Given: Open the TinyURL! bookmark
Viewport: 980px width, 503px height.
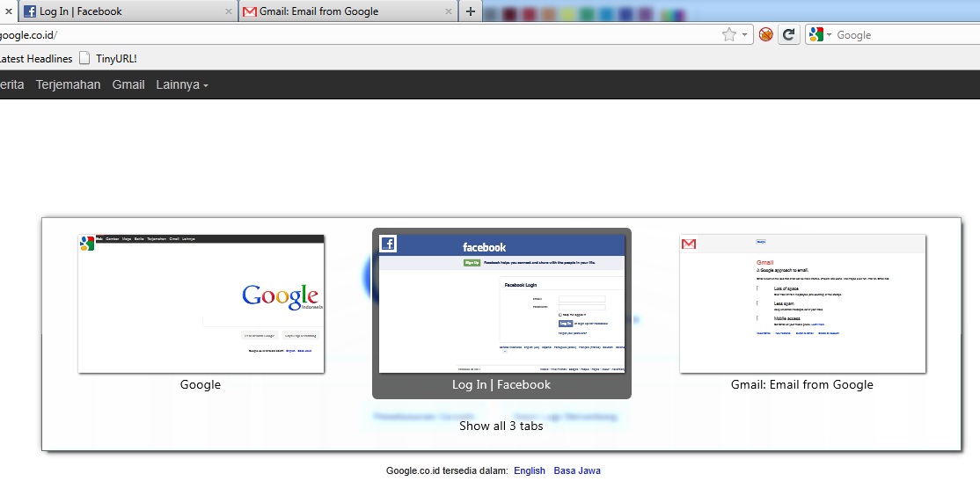Looking at the screenshot, I should 116,59.
